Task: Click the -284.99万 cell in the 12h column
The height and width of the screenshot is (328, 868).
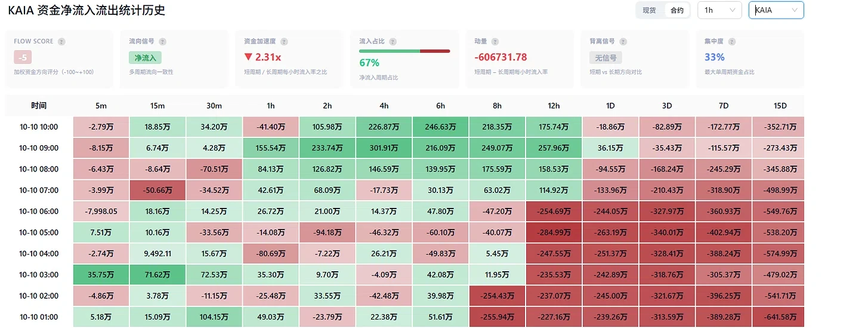Action: 554,232
